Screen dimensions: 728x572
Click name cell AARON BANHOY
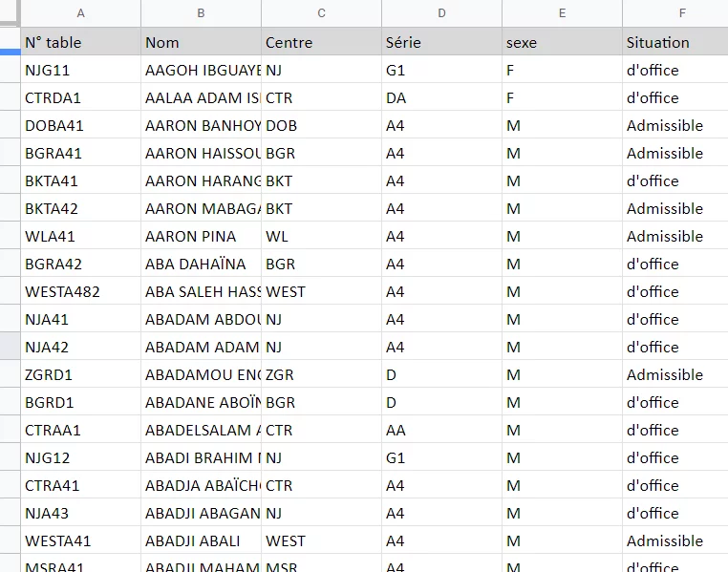click(201, 125)
